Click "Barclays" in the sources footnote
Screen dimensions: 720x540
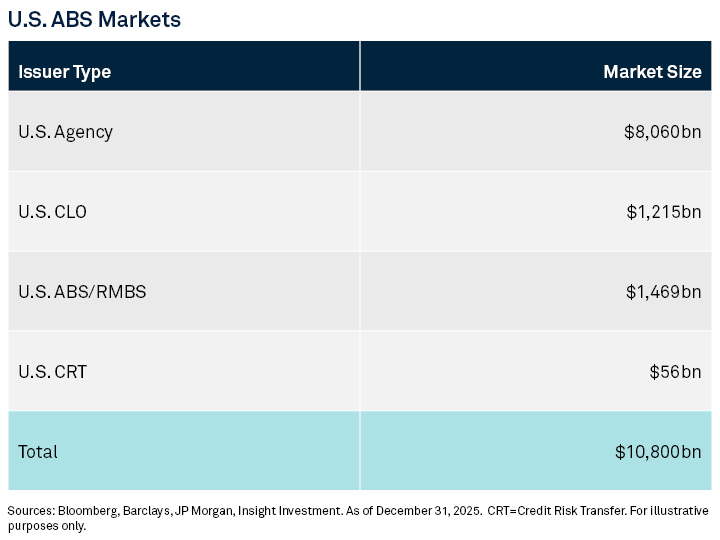coord(147,511)
